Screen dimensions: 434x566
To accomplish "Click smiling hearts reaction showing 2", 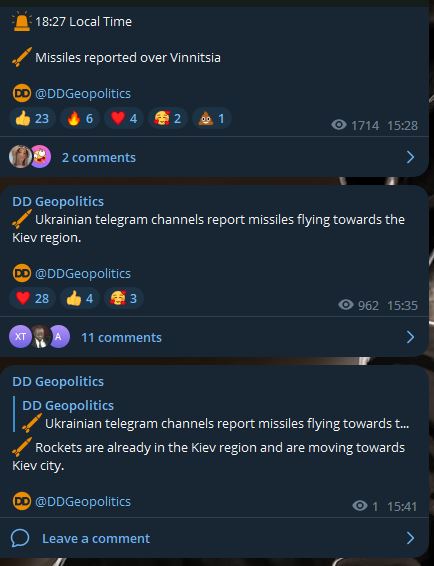I will (168, 118).
